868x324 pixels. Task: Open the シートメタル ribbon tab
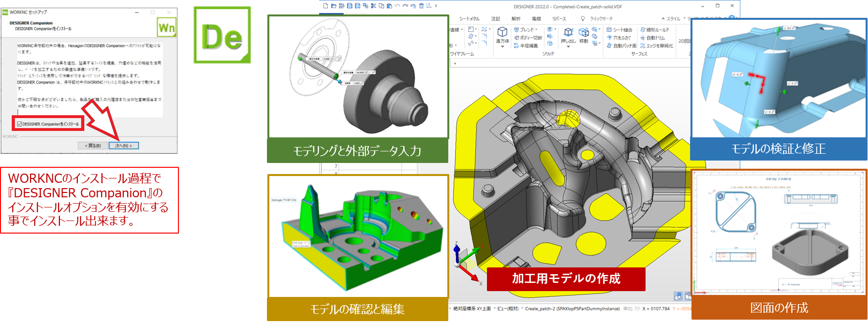[x=469, y=19]
